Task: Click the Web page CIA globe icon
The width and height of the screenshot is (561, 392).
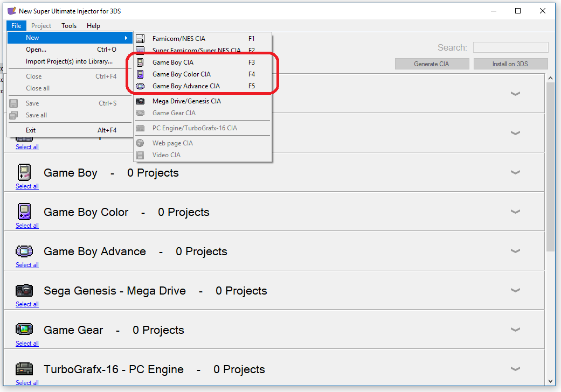Action: (x=140, y=143)
